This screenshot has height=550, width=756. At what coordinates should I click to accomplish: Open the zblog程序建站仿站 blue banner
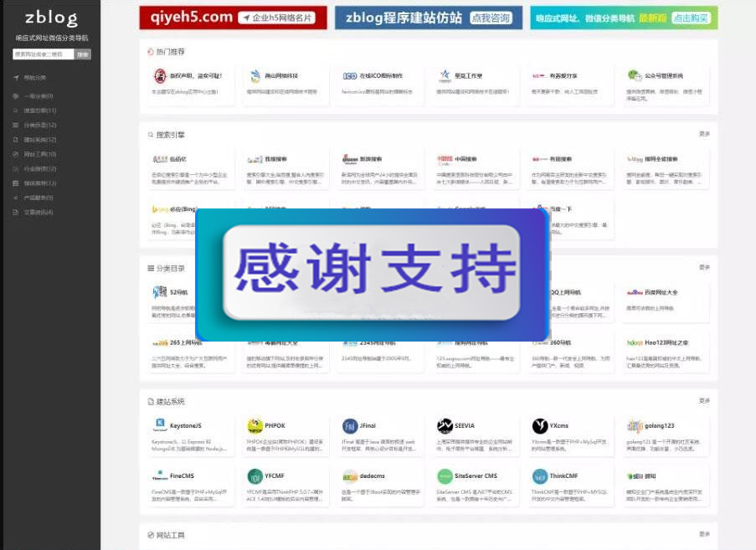point(429,18)
